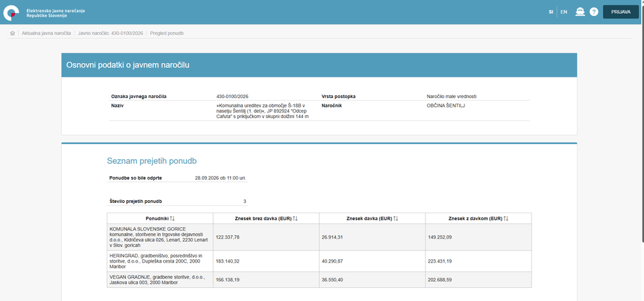The height and width of the screenshot is (301, 644).
Task: Click the Naročnik label
Action: point(332,106)
